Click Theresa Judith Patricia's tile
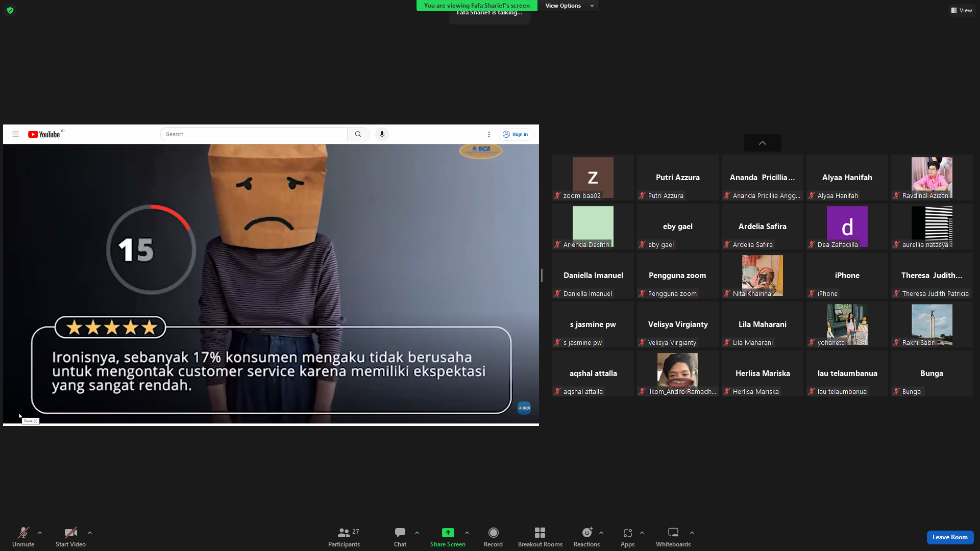The width and height of the screenshot is (980, 551). pos(932,275)
